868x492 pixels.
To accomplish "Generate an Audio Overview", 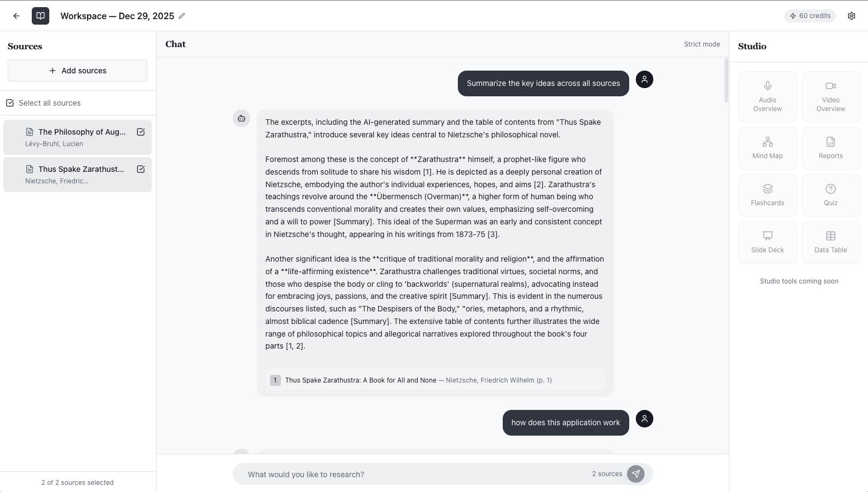I will pos(767,96).
